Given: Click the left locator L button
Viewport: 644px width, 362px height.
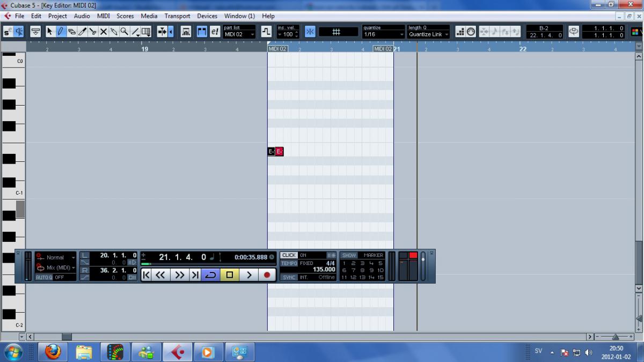Looking at the screenshot, I should (85, 255).
